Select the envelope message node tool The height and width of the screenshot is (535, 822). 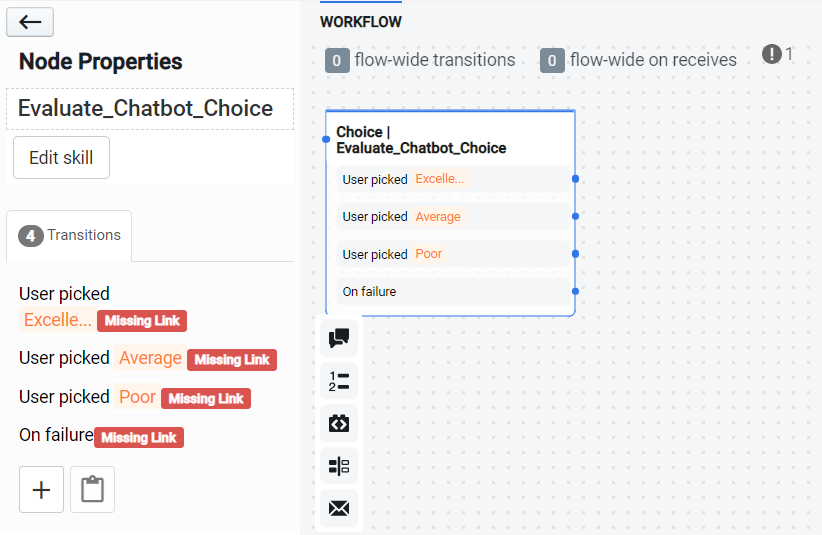click(x=339, y=509)
